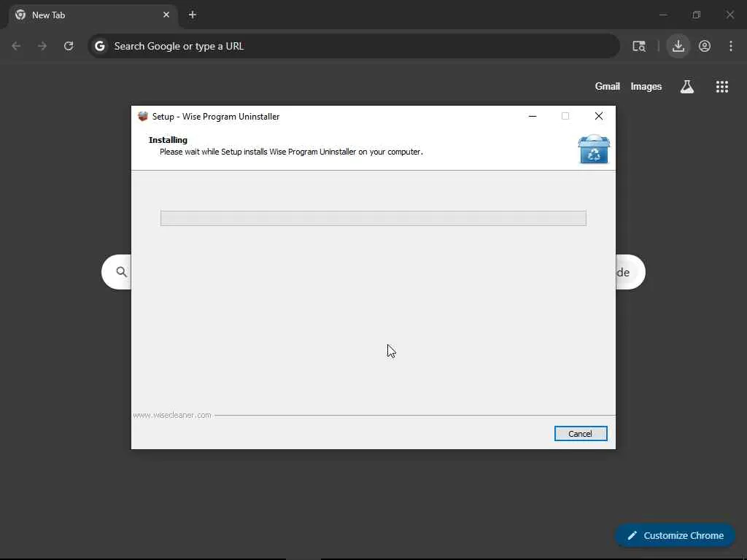Click the search magnifier icon on Google page

point(122,272)
